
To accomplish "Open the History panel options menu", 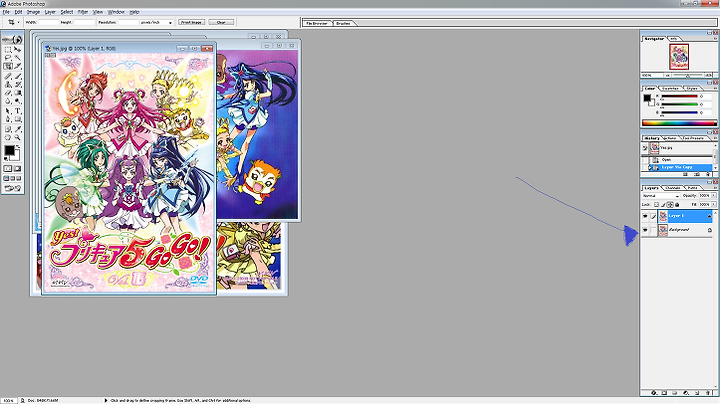I will click(715, 138).
